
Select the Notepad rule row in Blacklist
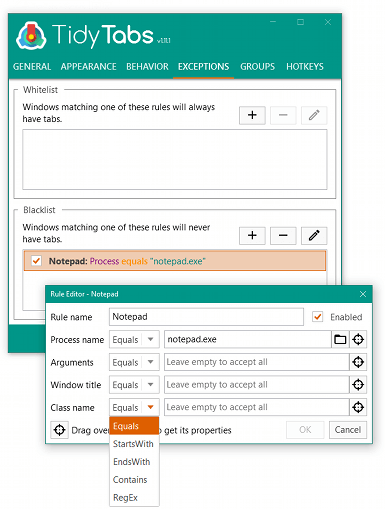coord(175,261)
